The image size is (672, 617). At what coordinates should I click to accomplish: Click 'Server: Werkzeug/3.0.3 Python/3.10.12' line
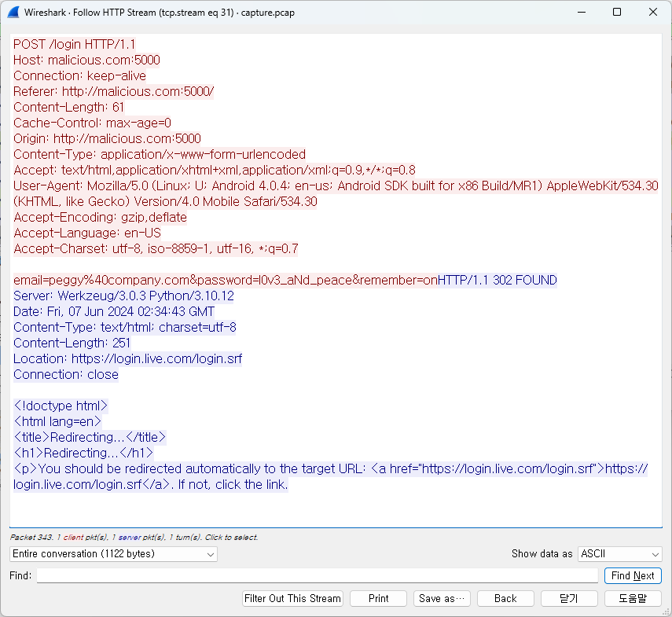[x=123, y=296]
